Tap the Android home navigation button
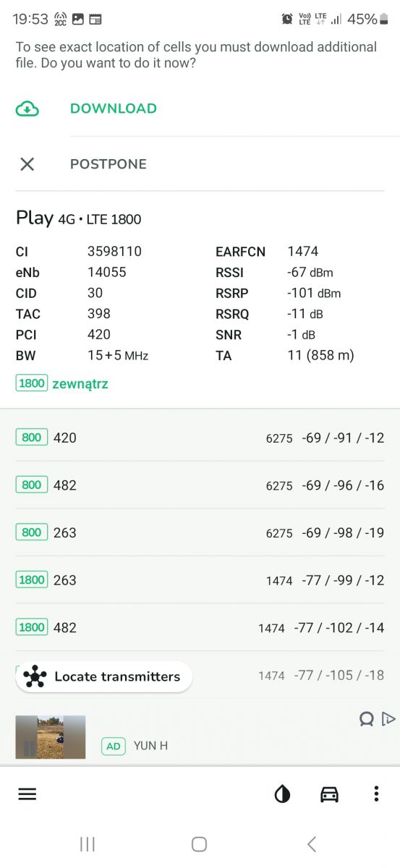Image resolution: width=400 pixels, height=868 pixels. (199, 844)
